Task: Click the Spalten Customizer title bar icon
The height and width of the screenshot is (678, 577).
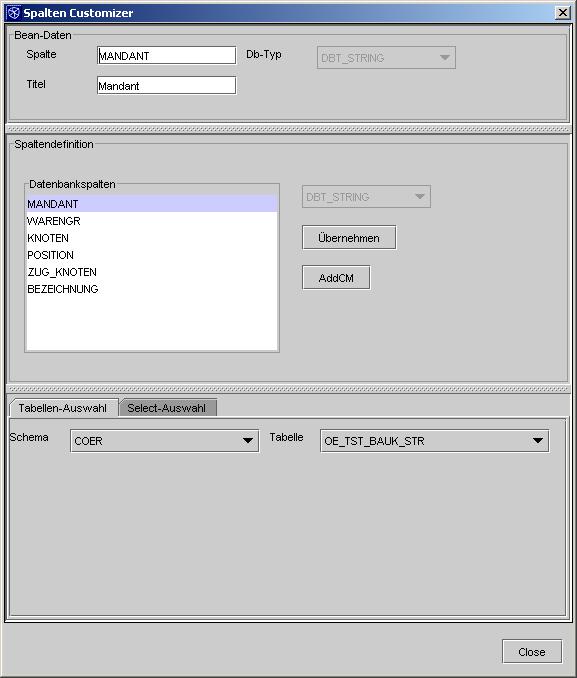Action: [13, 13]
